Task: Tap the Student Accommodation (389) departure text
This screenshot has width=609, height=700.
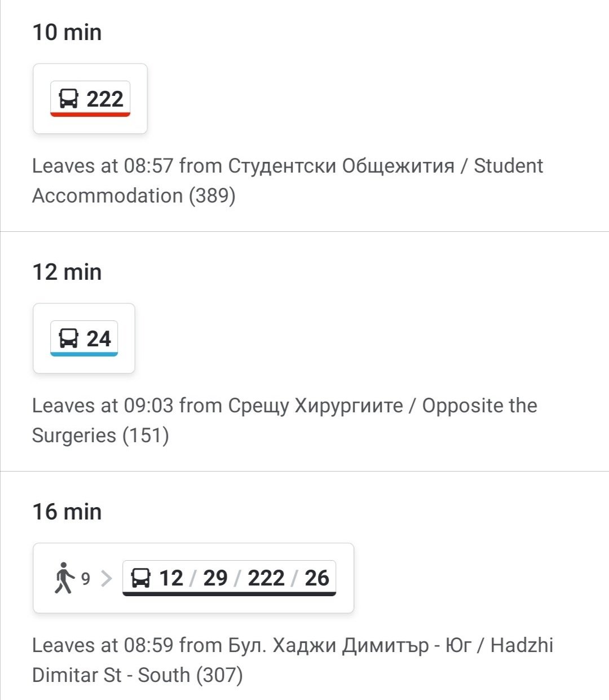Action: pos(288,180)
